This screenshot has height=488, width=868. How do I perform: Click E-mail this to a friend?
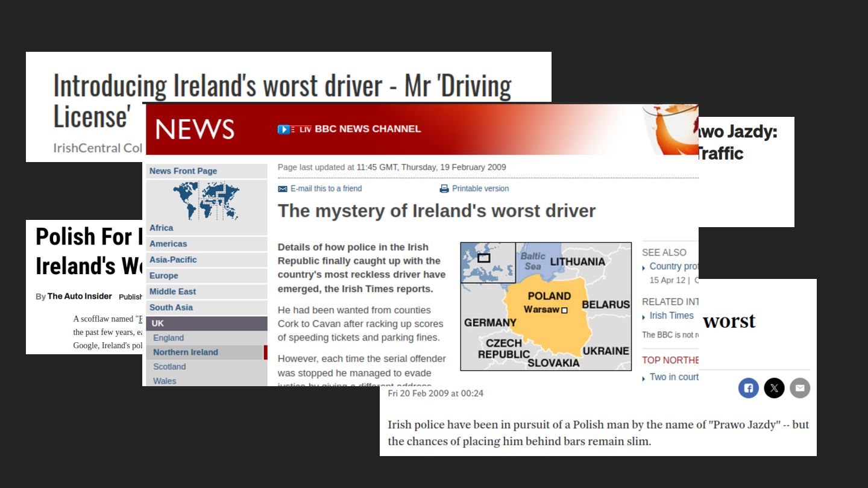pos(326,189)
